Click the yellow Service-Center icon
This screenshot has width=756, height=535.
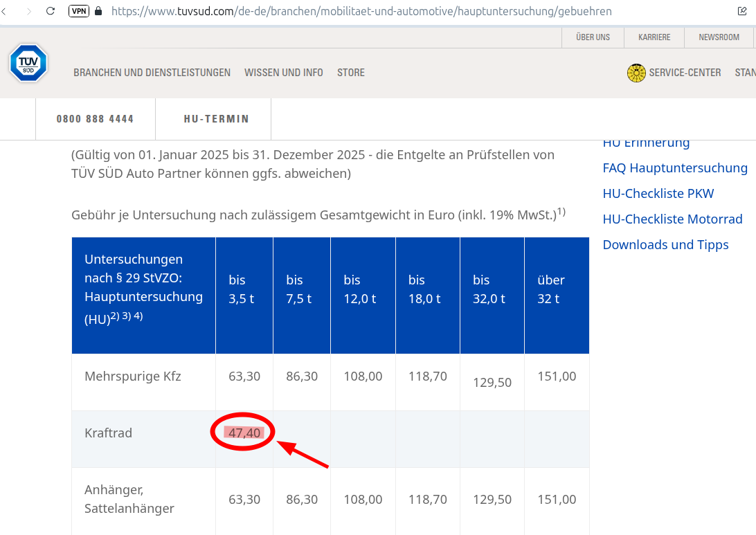tap(636, 73)
